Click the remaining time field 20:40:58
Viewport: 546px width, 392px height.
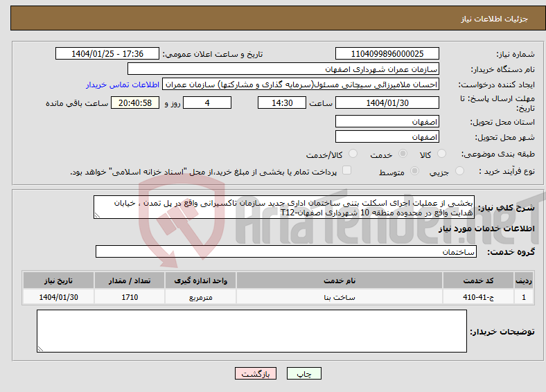[135, 103]
